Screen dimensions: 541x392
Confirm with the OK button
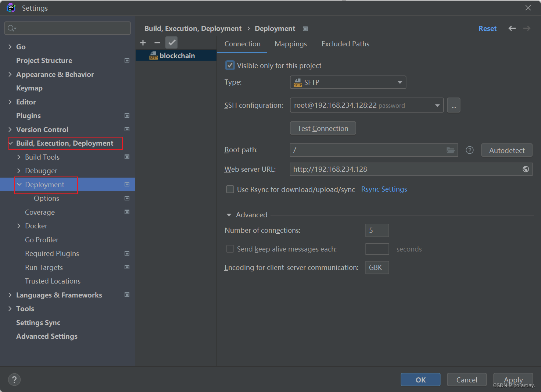tap(420, 379)
